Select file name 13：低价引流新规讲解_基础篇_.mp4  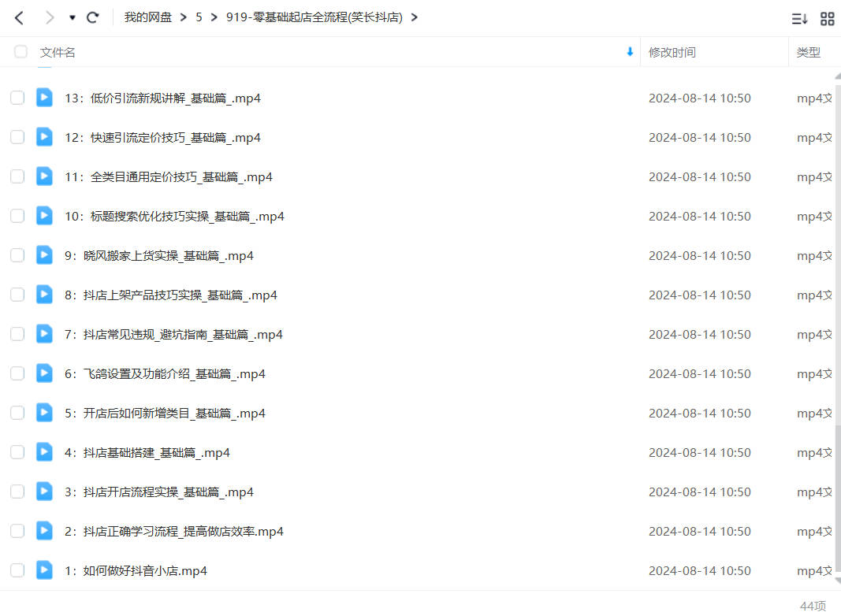[x=162, y=98]
